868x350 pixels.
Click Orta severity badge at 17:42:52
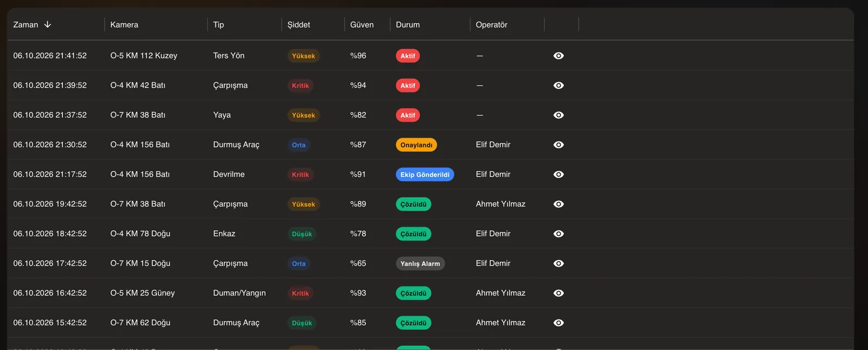pos(299,263)
